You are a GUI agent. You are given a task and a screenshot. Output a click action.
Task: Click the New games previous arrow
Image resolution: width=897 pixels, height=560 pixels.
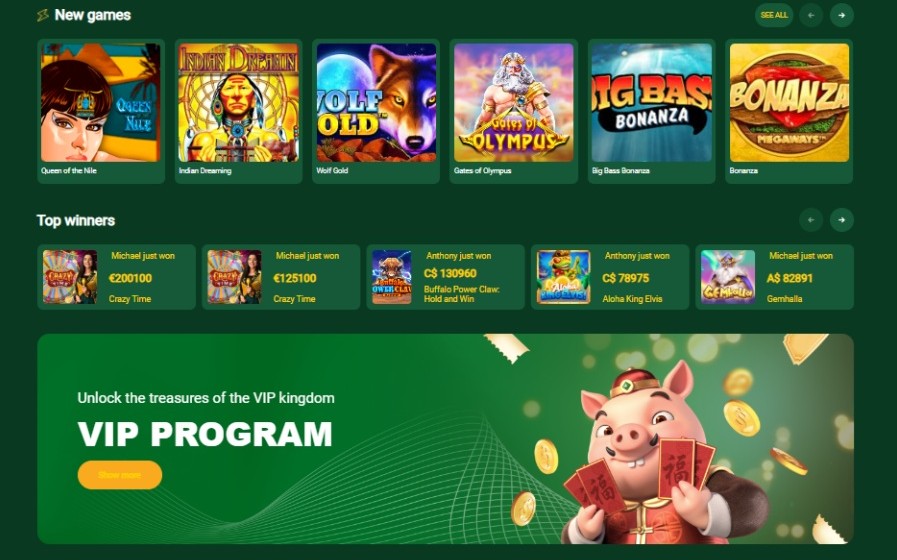811,15
